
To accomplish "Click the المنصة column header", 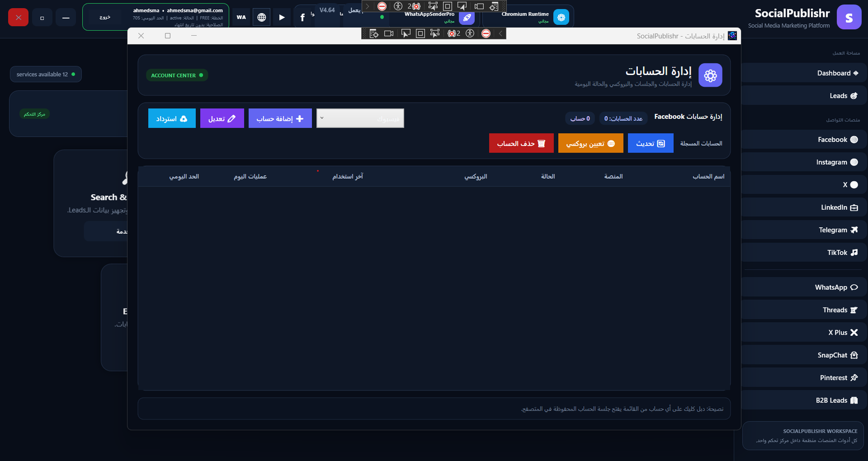I will click(614, 177).
